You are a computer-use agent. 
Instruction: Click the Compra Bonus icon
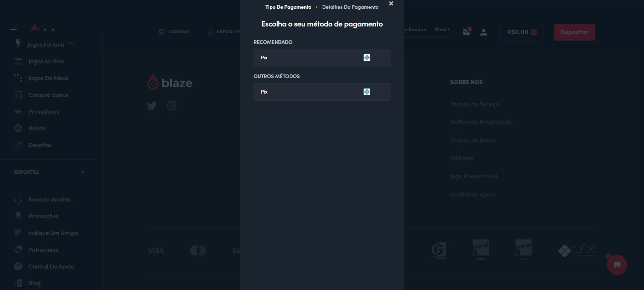point(18,95)
